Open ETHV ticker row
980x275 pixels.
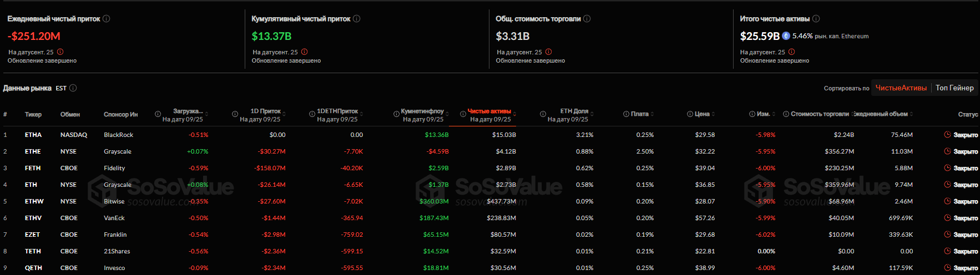point(490,218)
